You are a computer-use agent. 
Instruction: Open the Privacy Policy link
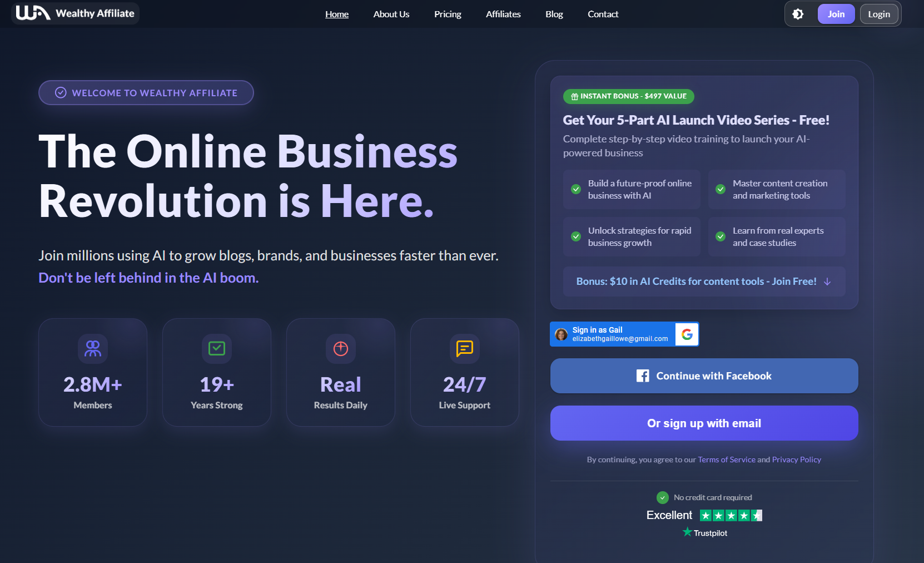click(x=797, y=460)
